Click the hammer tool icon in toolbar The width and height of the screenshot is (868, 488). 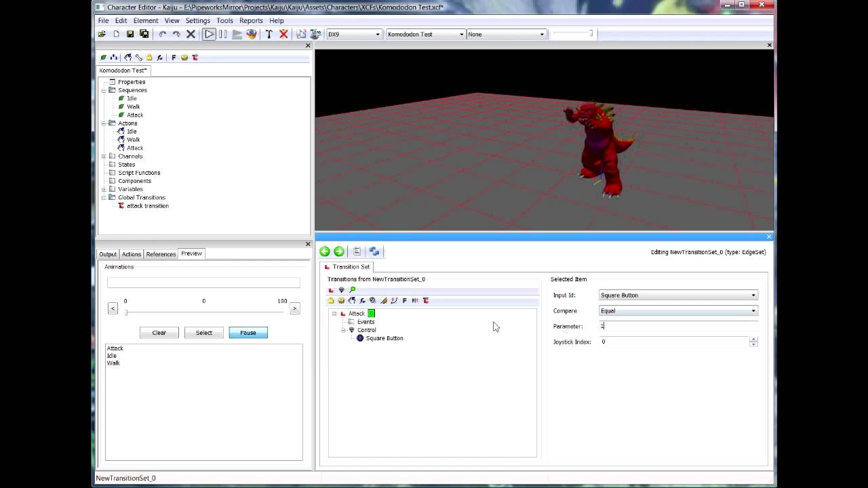(269, 34)
